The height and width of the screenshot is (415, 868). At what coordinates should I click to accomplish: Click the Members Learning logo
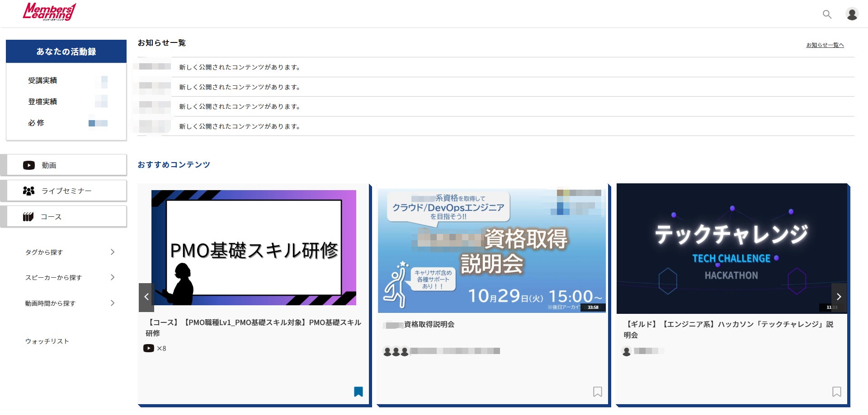click(x=49, y=12)
